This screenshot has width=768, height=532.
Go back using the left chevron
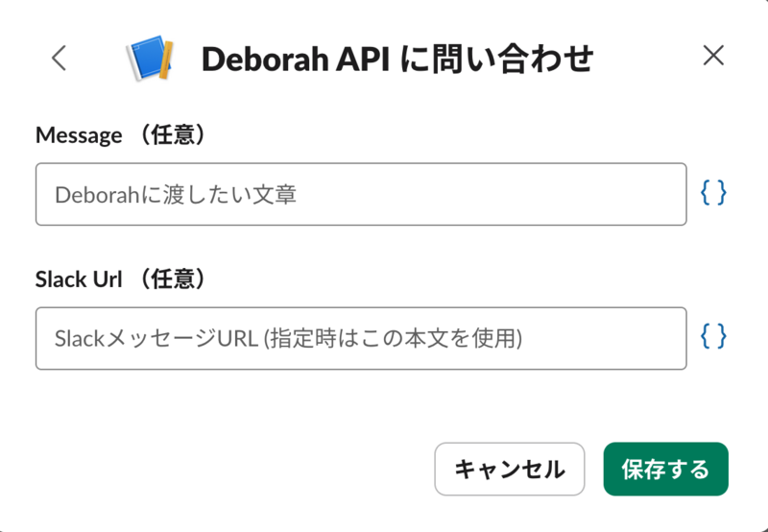[60, 59]
